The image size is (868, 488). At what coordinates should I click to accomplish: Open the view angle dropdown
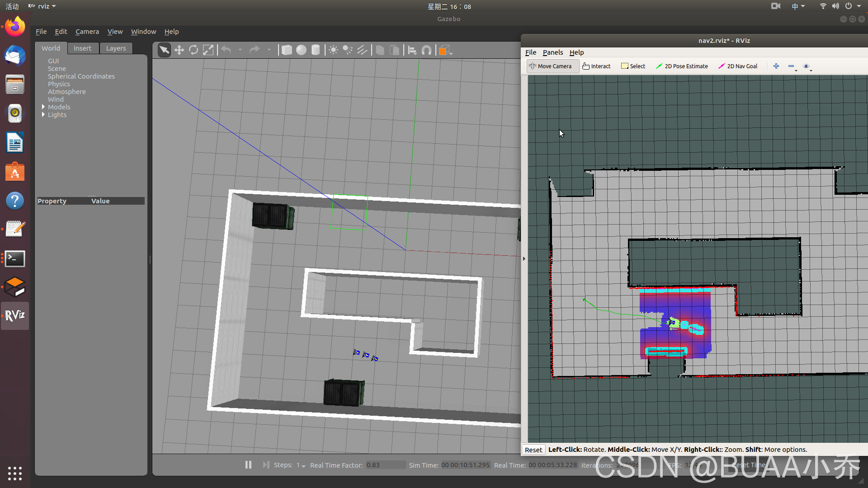pos(451,53)
